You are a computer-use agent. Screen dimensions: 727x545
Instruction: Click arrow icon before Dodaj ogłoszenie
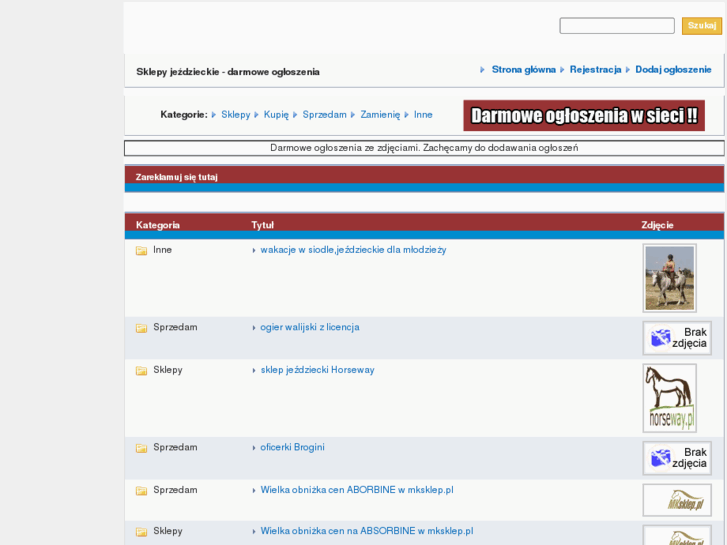point(628,70)
